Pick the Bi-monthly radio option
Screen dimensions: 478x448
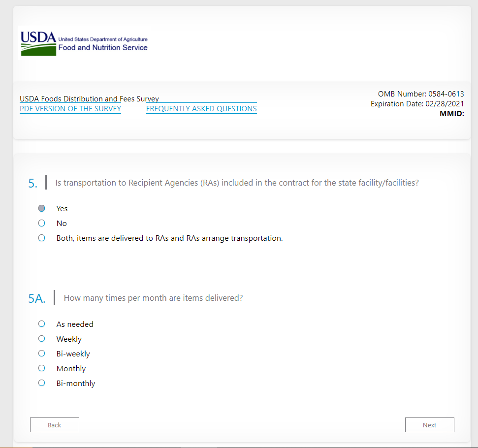tap(42, 383)
